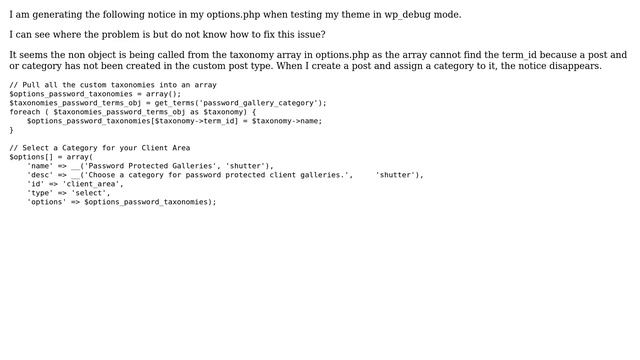Image resolution: width=640 pixels, height=360 pixels.
Task: Click the paragraph about taxonomy array term_id
Action: tap(318, 60)
